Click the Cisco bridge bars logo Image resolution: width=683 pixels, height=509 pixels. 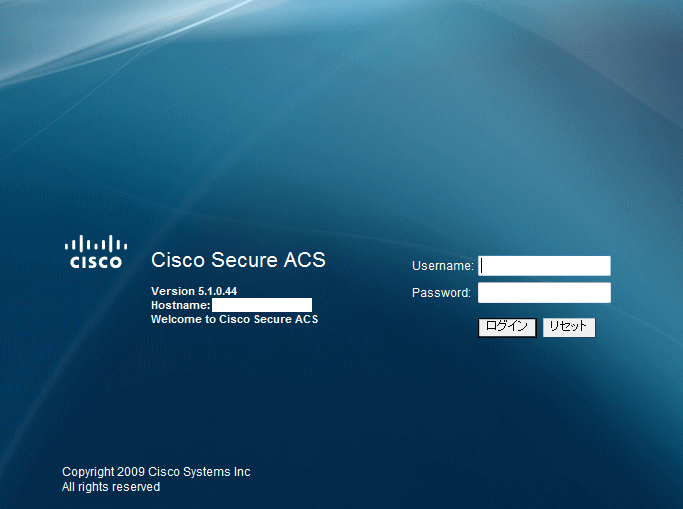(96, 243)
